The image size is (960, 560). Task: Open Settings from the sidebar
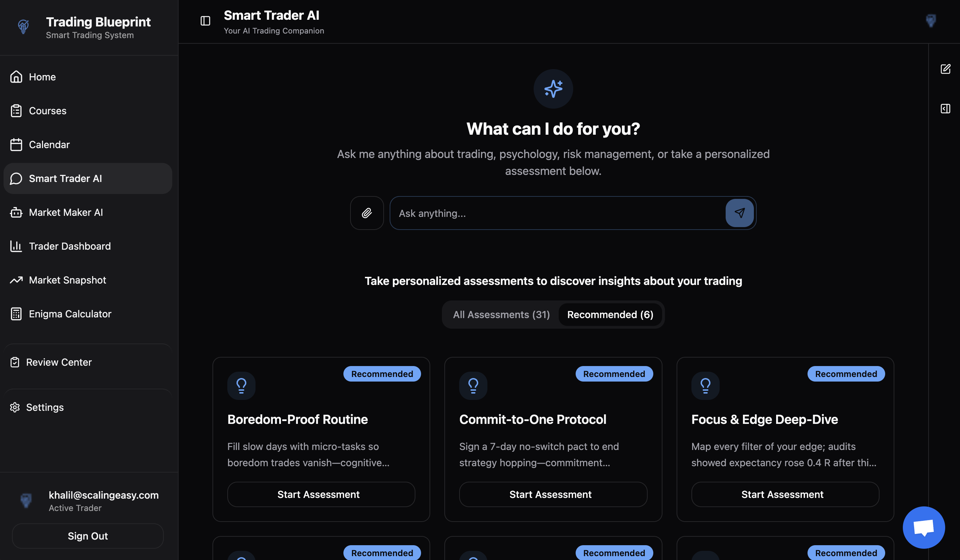pyautogui.click(x=44, y=407)
